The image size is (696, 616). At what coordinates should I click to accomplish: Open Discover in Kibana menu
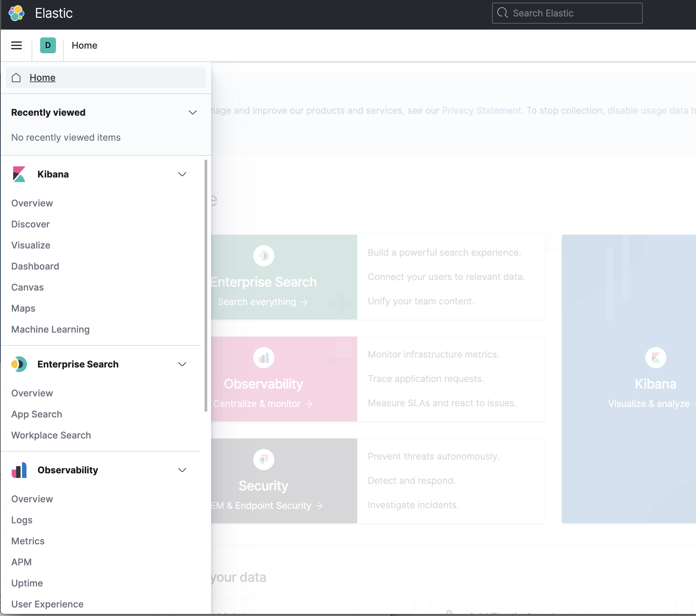pos(30,224)
